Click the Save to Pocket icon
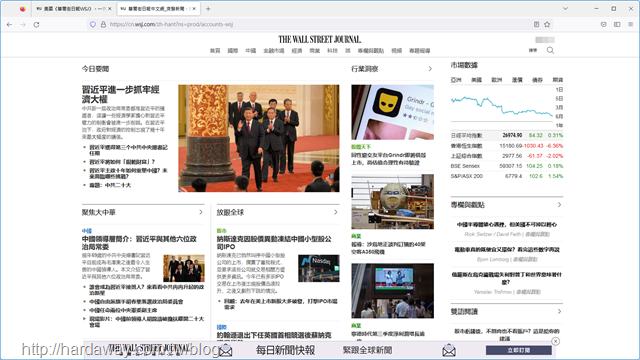This screenshot has height=360, width=640. pos(604,24)
